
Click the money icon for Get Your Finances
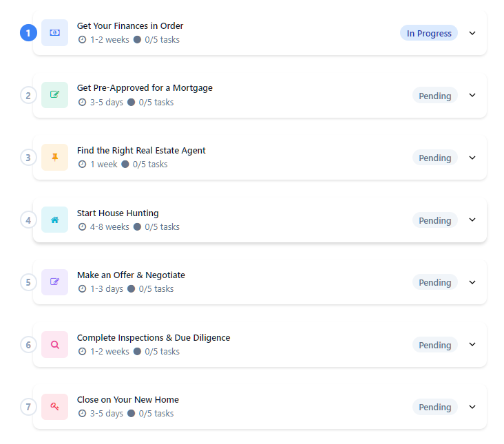click(54, 32)
